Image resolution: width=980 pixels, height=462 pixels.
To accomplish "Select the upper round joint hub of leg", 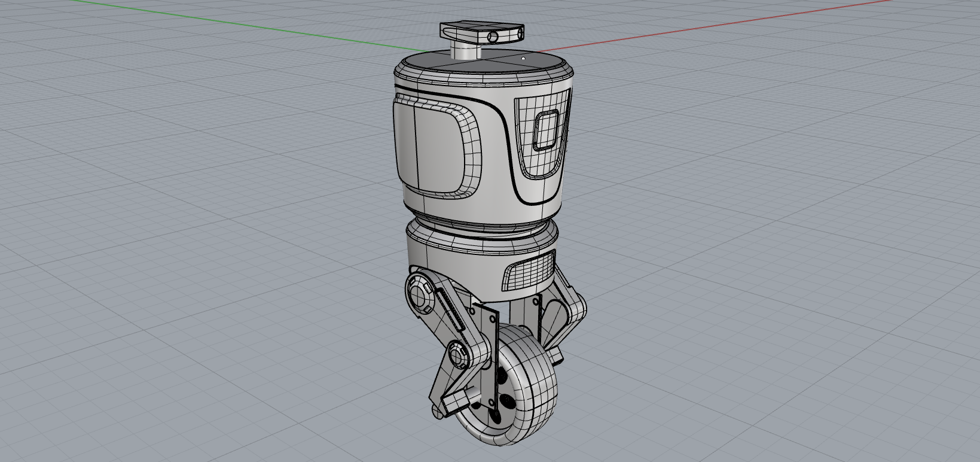I will (419, 294).
